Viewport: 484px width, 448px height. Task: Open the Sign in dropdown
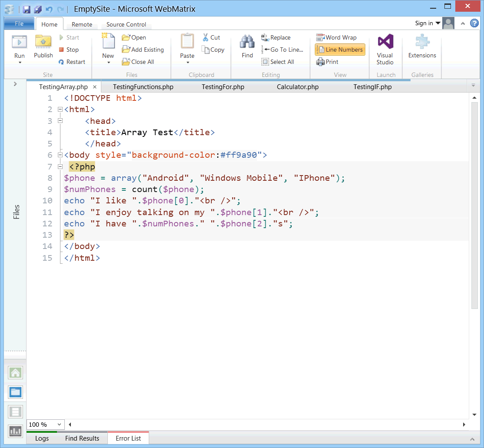pyautogui.click(x=428, y=23)
